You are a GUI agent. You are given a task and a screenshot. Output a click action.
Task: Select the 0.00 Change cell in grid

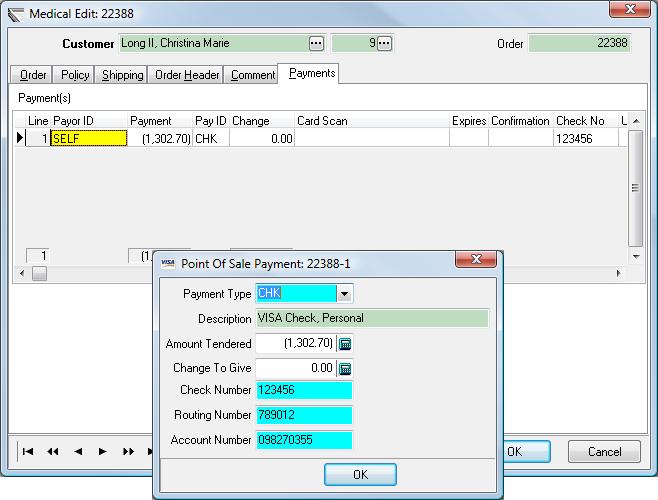tap(262, 138)
